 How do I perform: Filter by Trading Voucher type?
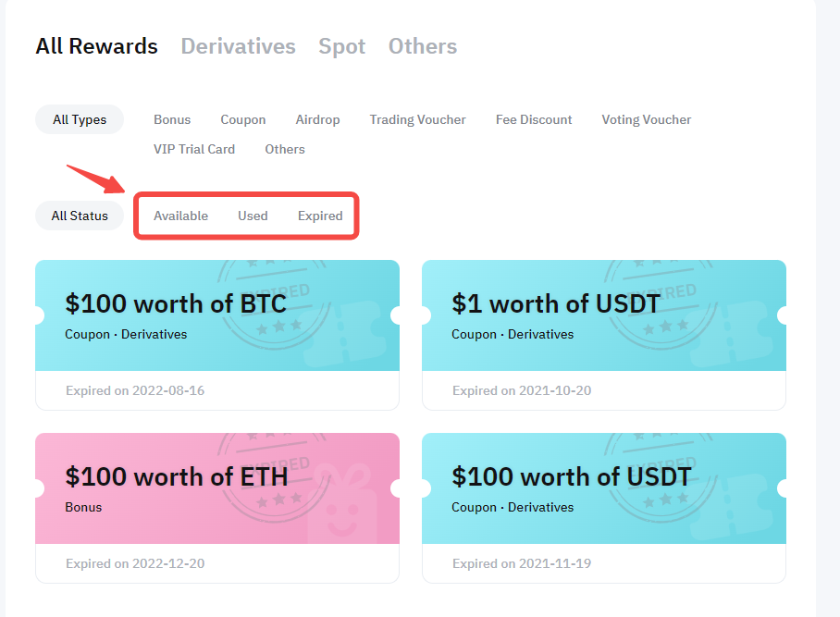(x=417, y=119)
